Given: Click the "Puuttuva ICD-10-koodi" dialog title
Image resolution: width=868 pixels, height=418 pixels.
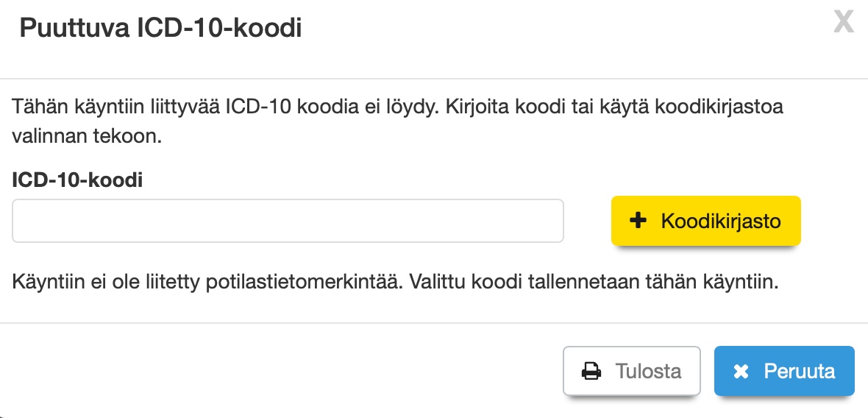Looking at the screenshot, I should tap(160, 29).
